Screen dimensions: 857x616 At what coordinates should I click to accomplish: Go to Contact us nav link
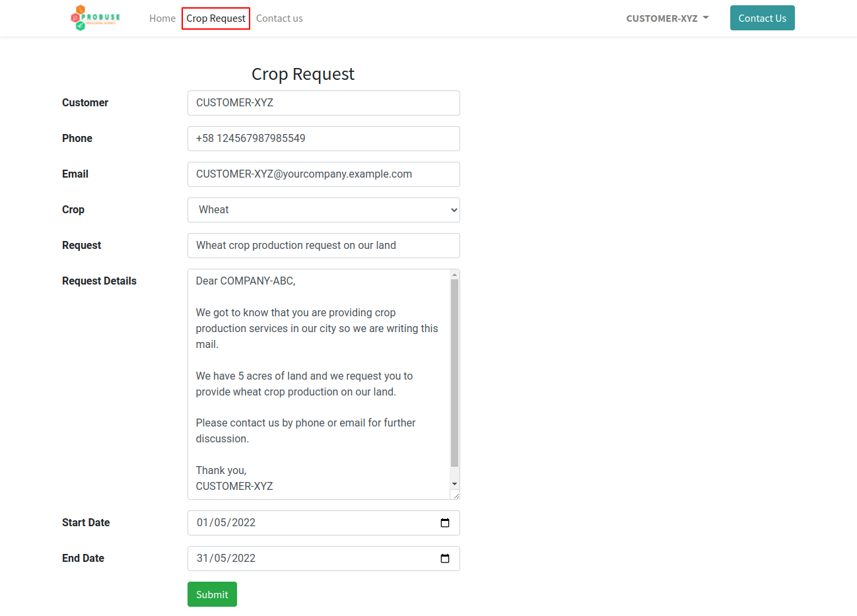[279, 18]
